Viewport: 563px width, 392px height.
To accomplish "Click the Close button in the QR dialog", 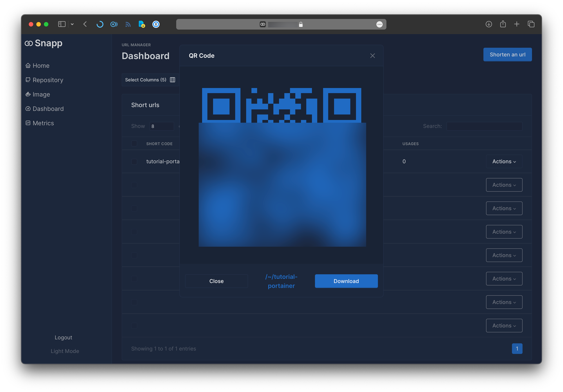I will [x=216, y=281].
